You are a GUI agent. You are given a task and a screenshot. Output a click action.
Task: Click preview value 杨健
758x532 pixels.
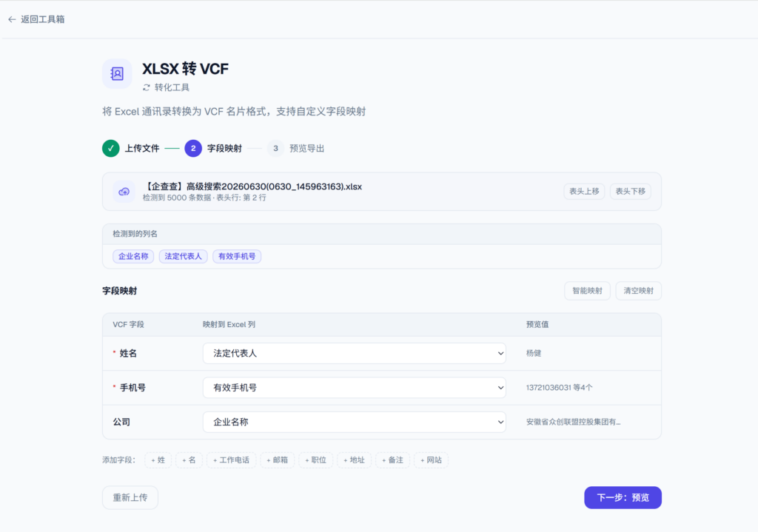point(534,353)
